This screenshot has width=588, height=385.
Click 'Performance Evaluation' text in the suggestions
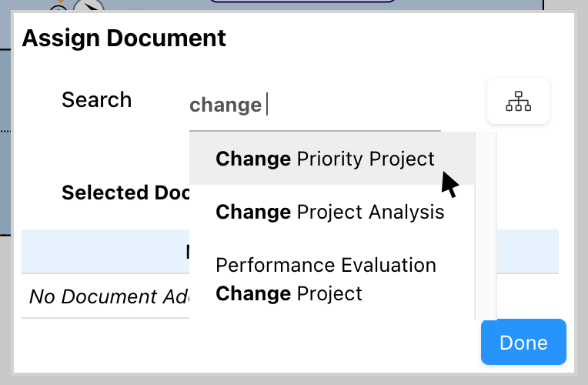tap(326, 266)
